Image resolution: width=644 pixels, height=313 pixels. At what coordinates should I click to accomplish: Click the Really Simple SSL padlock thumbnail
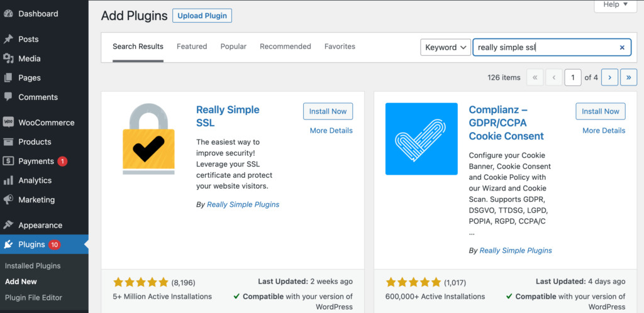click(x=149, y=138)
